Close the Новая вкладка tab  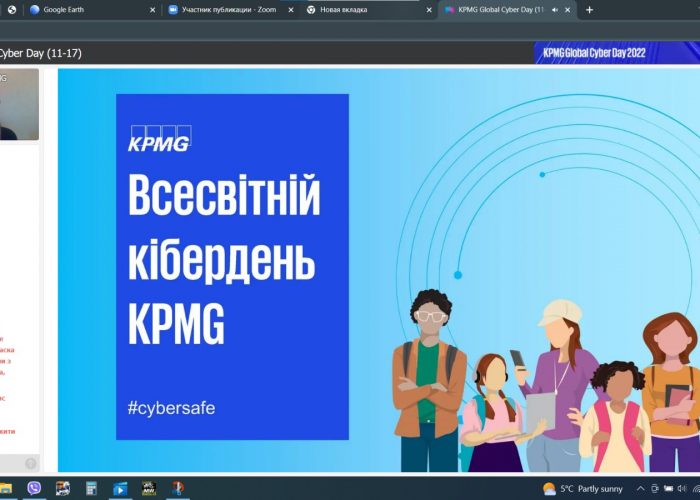428,9
